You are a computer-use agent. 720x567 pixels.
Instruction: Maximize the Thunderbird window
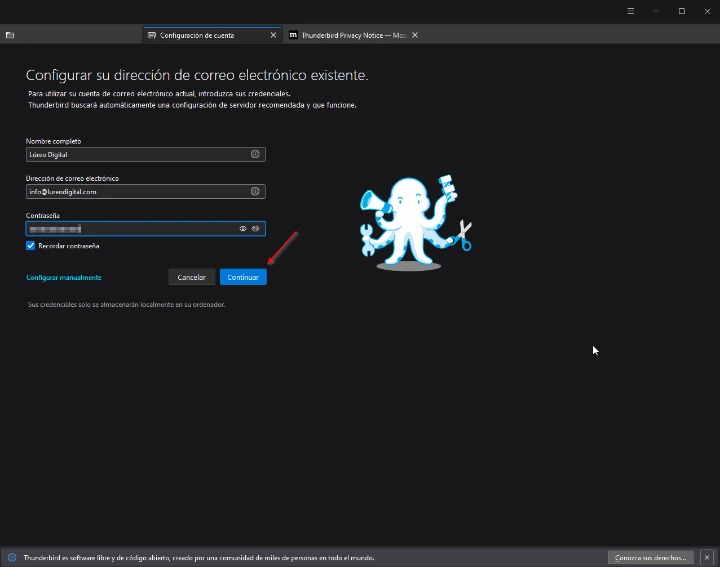coord(682,11)
